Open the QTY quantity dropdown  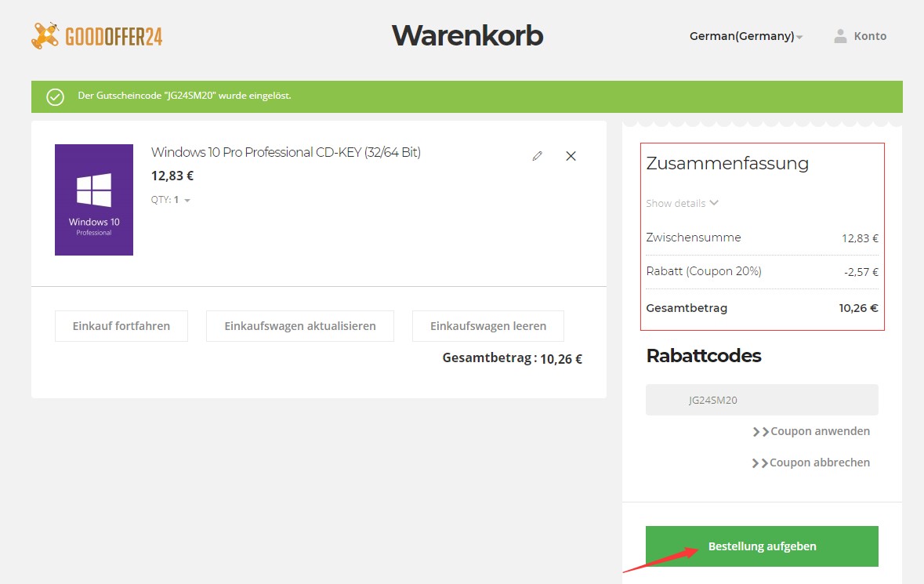point(171,200)
